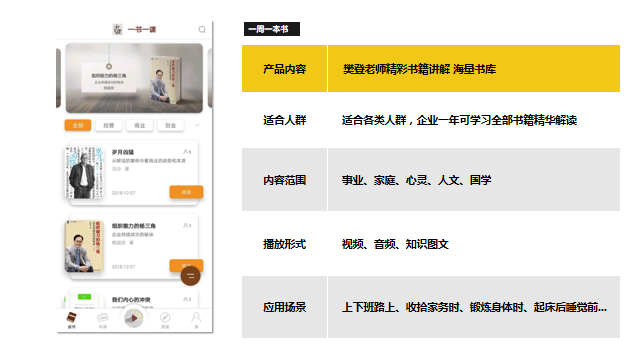Open the 组织能力的杨三角 list cover
The width and height of the screenshot is (640, 360).
[84, 246]
